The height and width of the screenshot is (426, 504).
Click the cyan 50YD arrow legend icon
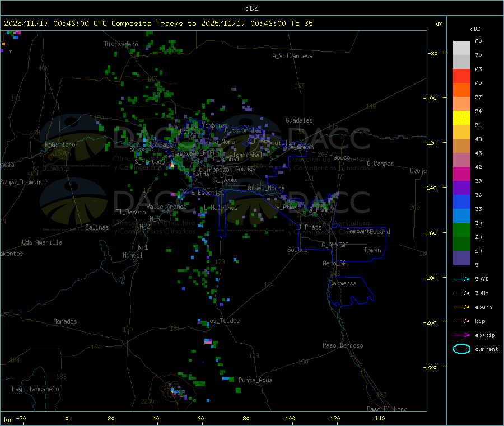tap(461, 279)
